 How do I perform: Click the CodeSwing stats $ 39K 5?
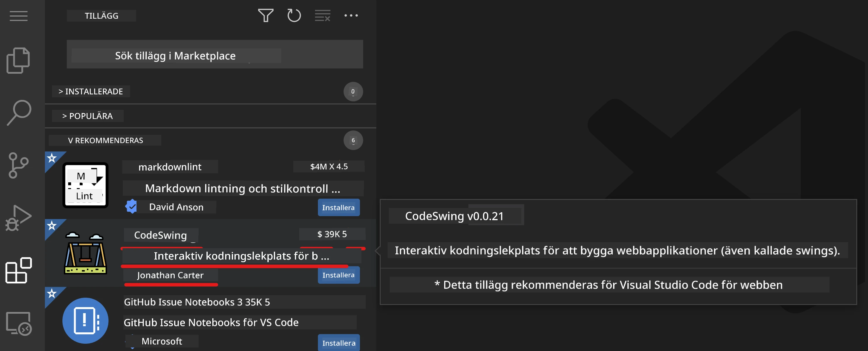(x=332, y=234)
